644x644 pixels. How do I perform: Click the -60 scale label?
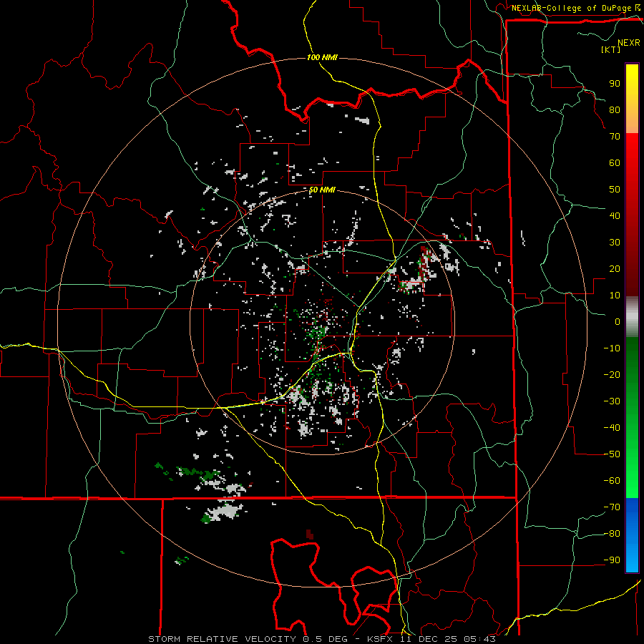tap(612, 481)
